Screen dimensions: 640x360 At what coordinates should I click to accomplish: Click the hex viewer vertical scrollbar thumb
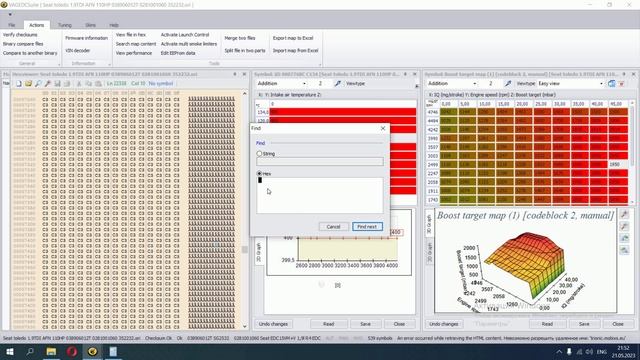[x=244, y=249]
